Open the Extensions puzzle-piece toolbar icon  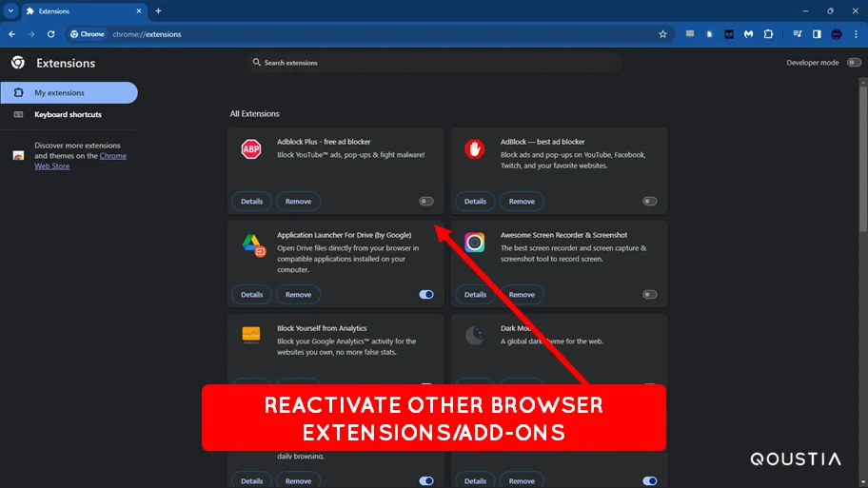tap(768, 34)
